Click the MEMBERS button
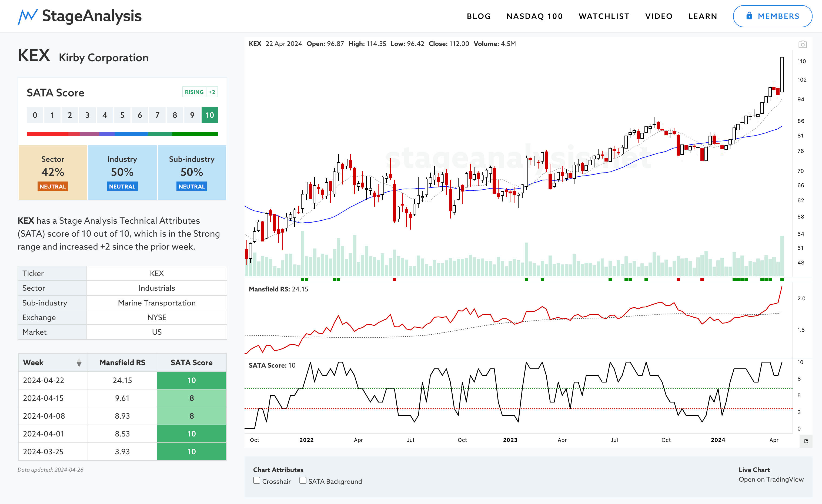 tap(772, 16)
